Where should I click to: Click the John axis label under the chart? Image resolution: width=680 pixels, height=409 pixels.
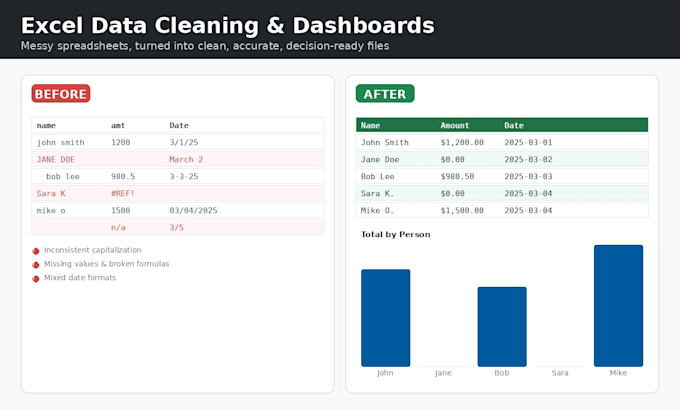[385, 373]
